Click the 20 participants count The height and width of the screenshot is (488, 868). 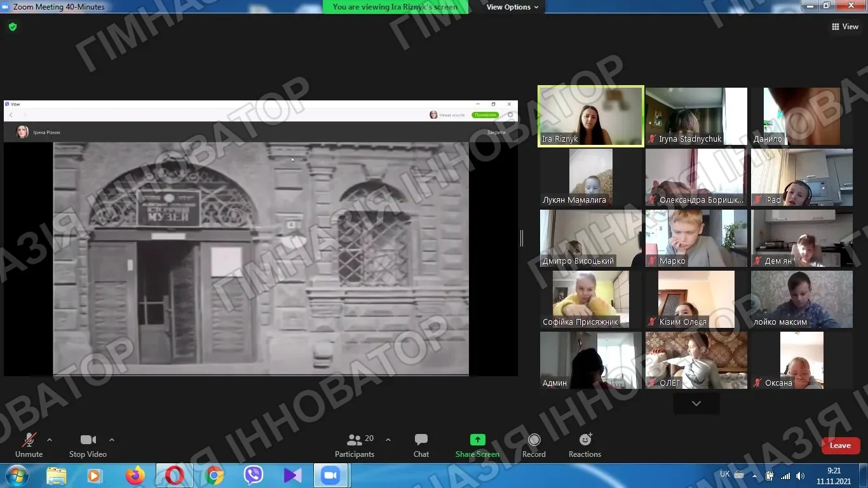click(x=369, y=438)
